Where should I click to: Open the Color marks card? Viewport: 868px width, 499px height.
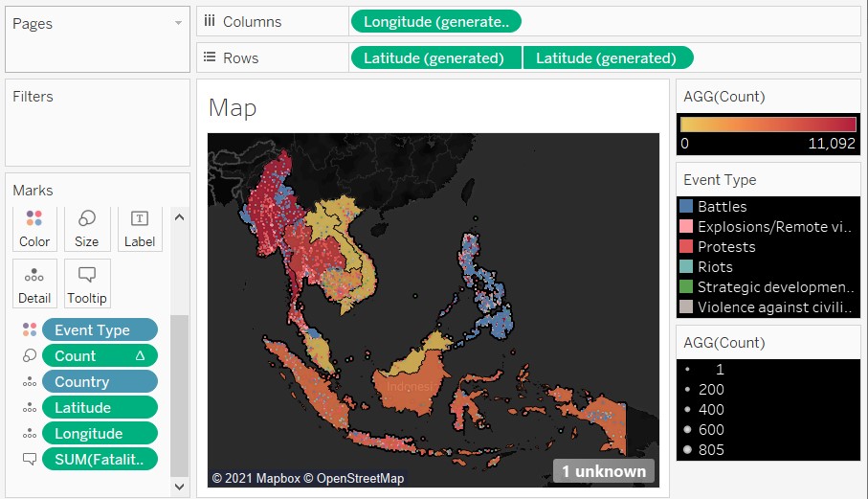click(x=34, y=228)
